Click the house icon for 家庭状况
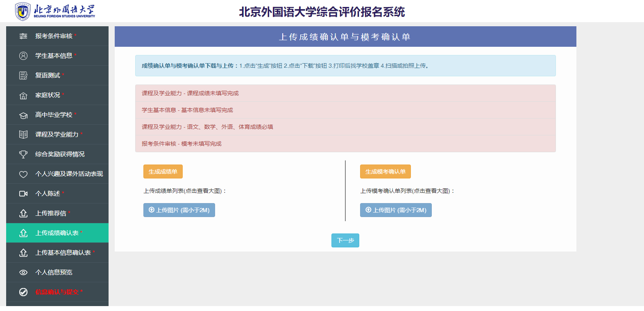Viewport: 644px width, 311px height. [x=23, y=95]
